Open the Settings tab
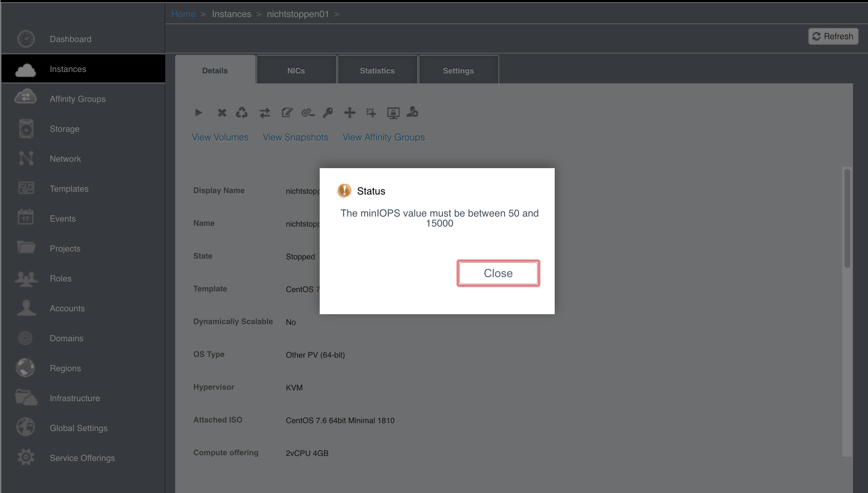The height and width of the screenshot is (493, 868). (459, 70)
